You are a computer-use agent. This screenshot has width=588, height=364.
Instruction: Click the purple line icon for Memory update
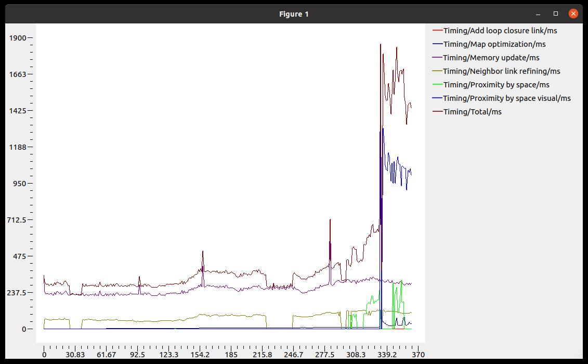pos(437,58)
